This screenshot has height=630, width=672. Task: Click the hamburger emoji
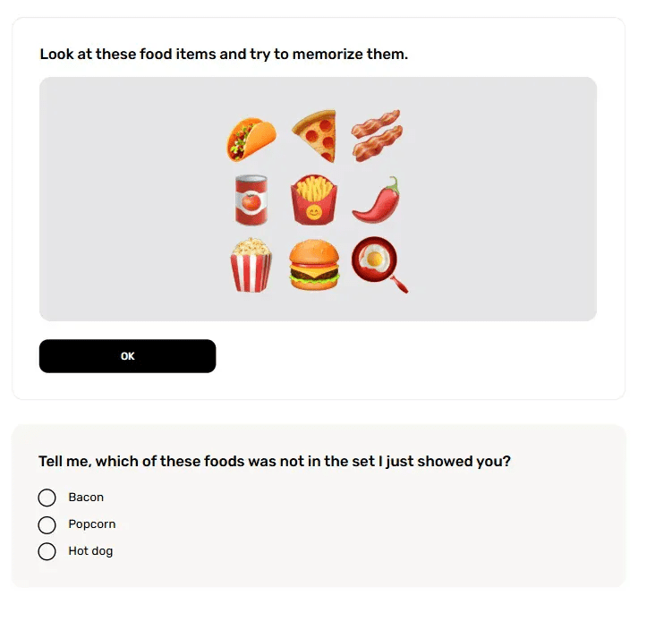pos(314,265)
